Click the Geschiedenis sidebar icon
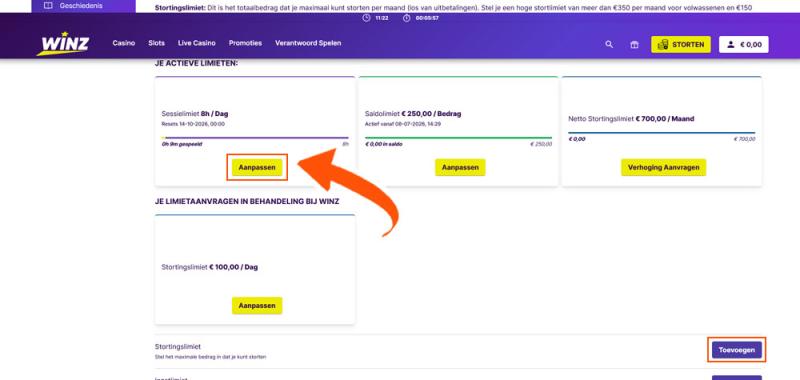This screenshot has height=380, width=800. point(48,6)
